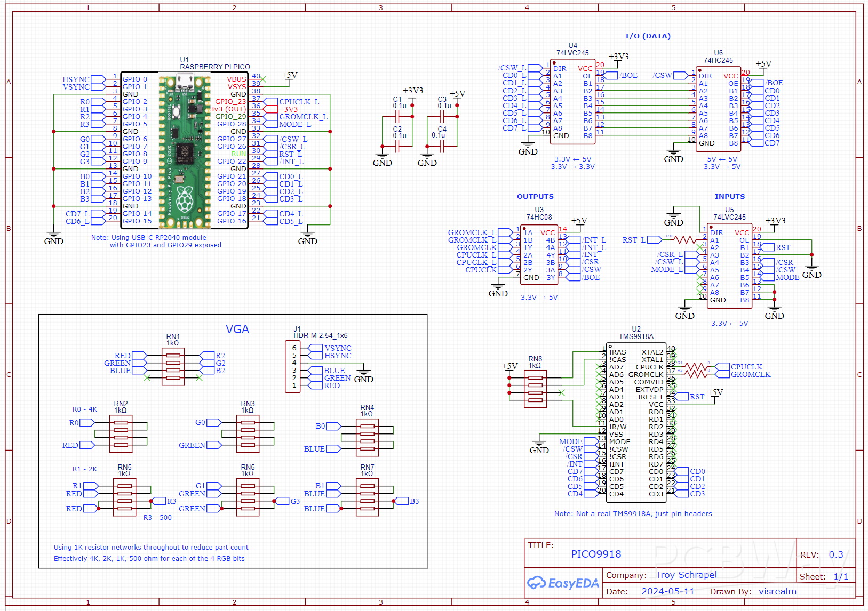Select the VGA section title text
The height and width of the screenshot is (611, 868).
coord(237,329)
